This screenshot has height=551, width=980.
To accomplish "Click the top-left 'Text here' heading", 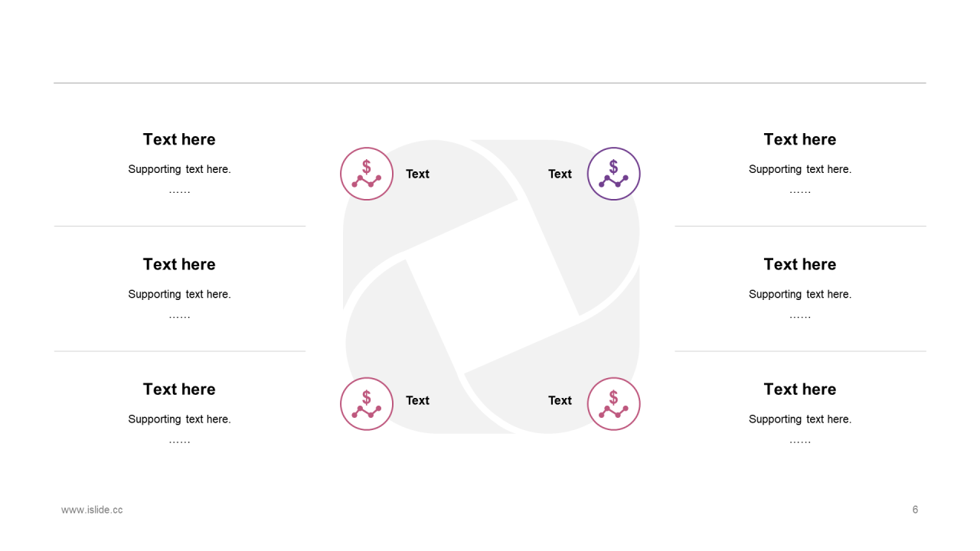I will tap(179, 139).
